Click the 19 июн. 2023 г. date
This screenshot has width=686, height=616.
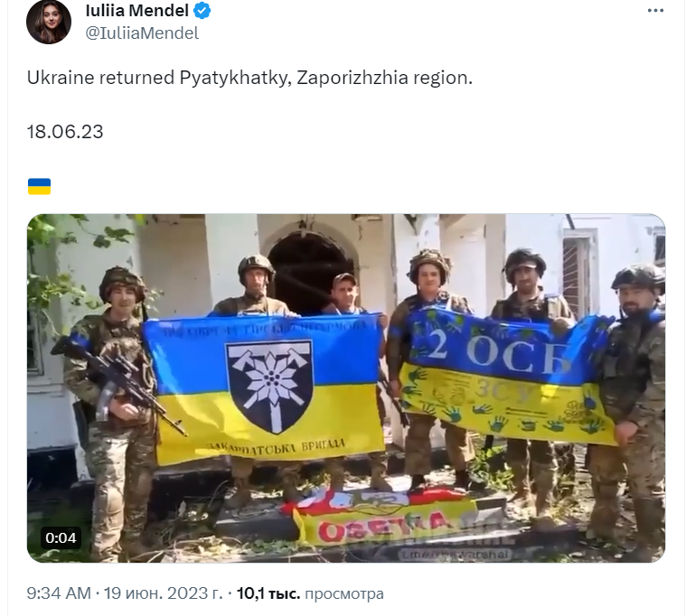pyautogui.click(x=163, y=593)
